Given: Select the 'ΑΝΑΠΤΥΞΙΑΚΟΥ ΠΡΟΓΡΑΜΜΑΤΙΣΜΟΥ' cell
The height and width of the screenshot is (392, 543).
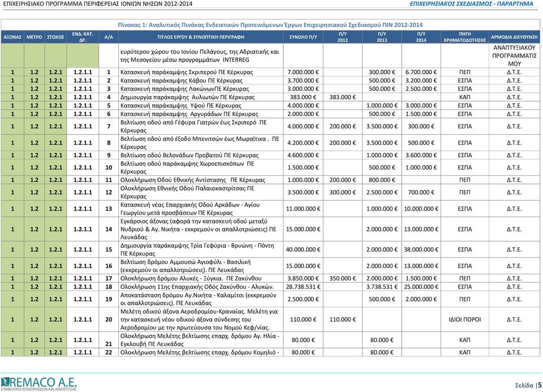Looking at the screenshot, I should click(x=514, y=56).
